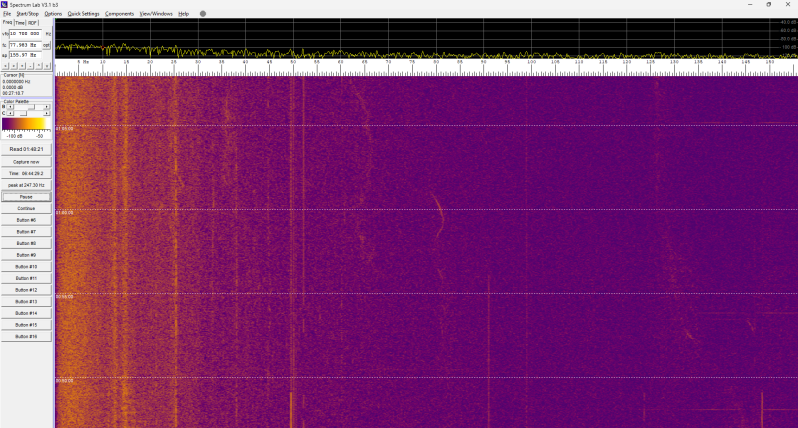This screenshot has height=428, width=798.
Task: Open the Options menu
Action: point(53,14)
